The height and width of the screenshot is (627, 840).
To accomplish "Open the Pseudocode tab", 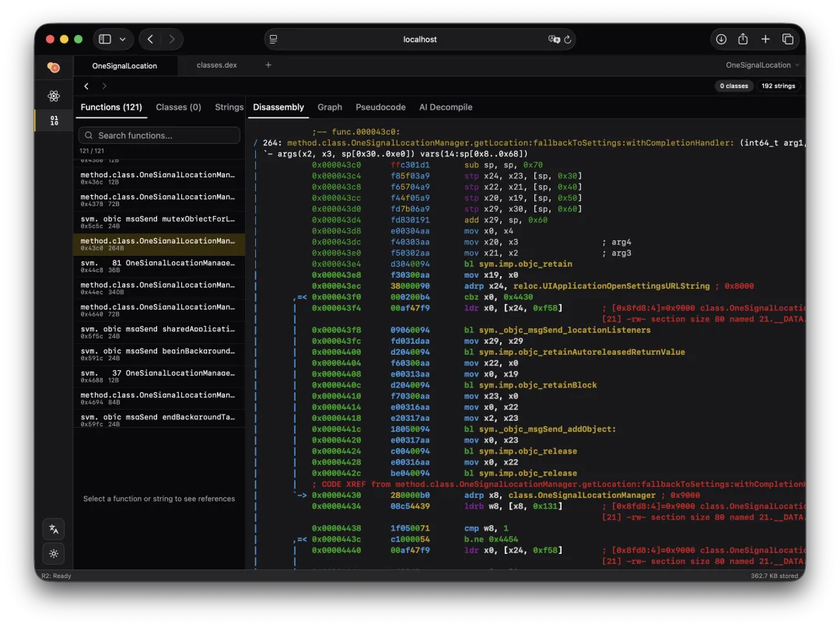I will click(x=380, y=107).
